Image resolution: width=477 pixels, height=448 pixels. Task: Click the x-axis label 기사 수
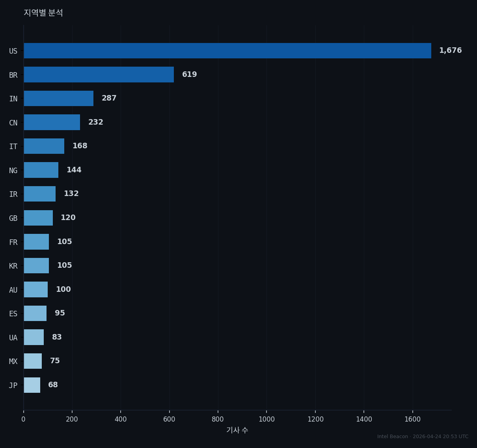(237, 430)
